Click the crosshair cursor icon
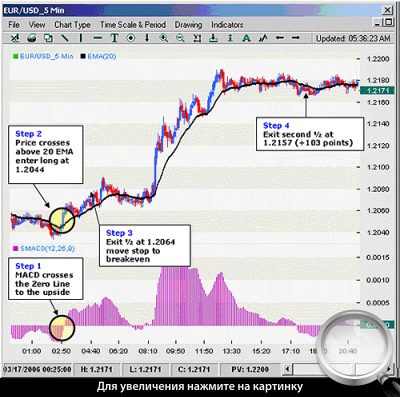Viewport: 400px width, 397px height. pos(197,38)
